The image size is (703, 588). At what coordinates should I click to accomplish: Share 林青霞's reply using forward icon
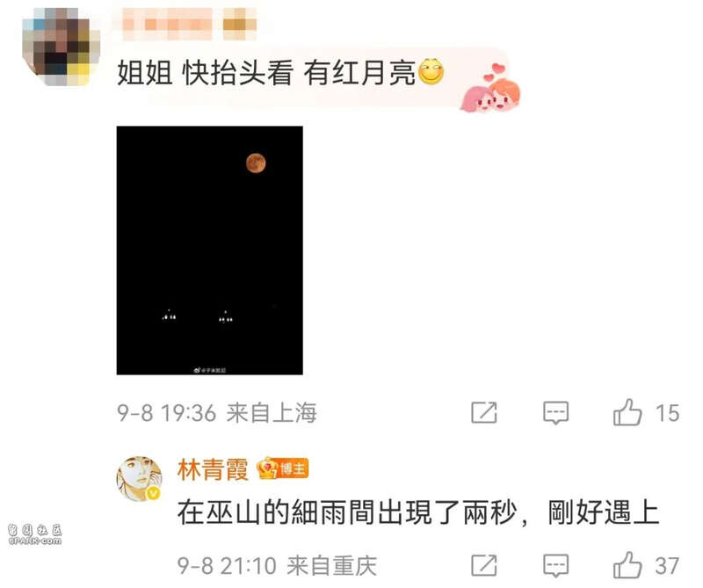[x=484, y=565]
